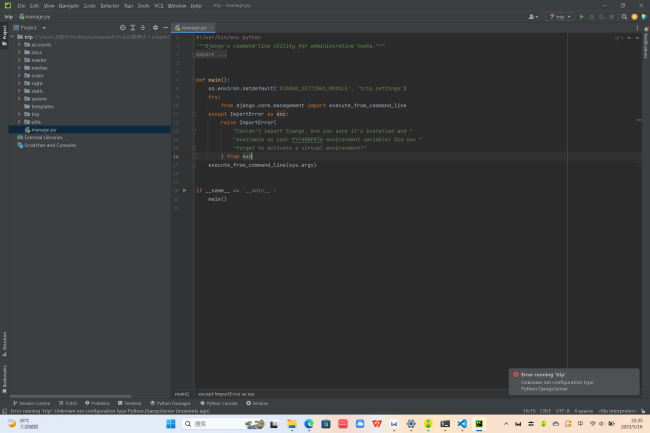Click Collapse All in Project panel
The image size is (650, 433).
(142, 28)
